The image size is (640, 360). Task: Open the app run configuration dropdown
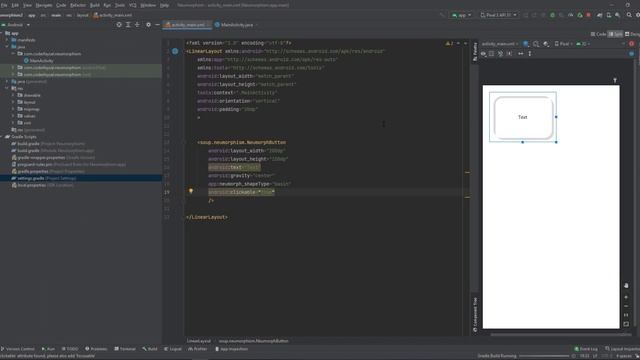tap(461, 15)
